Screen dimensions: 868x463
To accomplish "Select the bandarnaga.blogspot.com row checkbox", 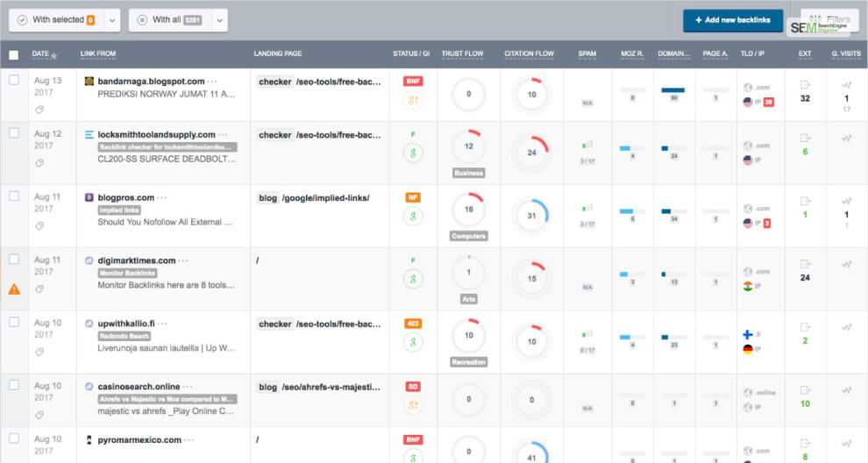I will click(x=14, y=80).
